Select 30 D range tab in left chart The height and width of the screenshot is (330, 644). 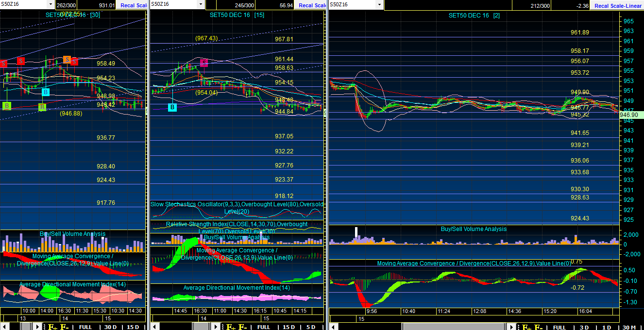(110, 327)
